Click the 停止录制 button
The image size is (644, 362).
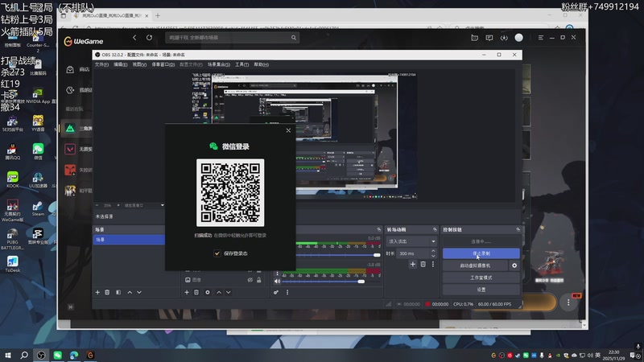(481, 253)
